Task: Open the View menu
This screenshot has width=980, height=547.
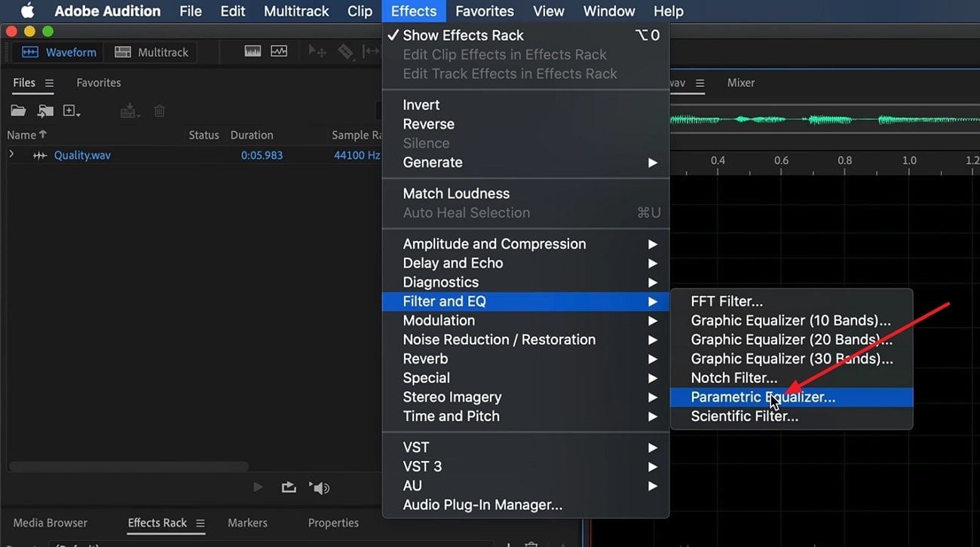Action: 549,11
